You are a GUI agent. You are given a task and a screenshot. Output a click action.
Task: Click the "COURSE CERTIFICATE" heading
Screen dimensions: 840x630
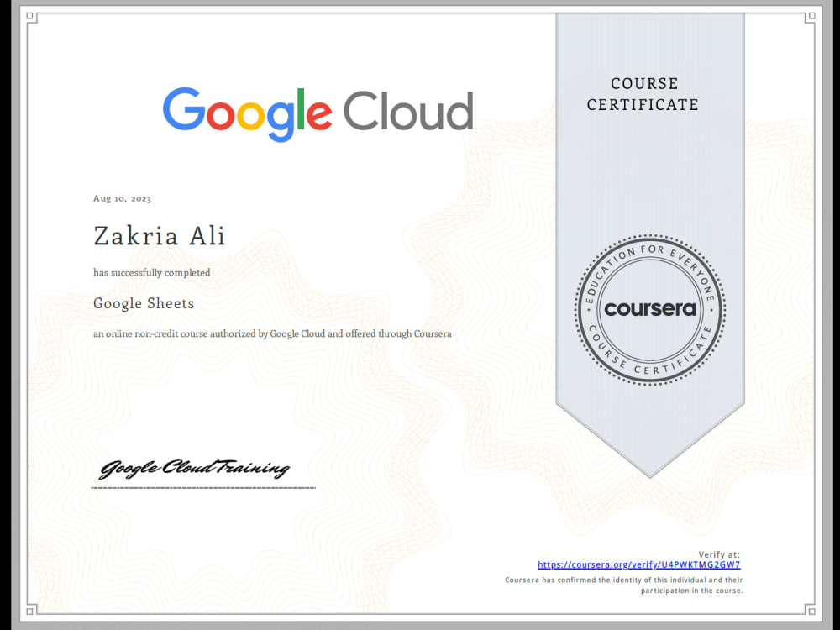(643, 94)
